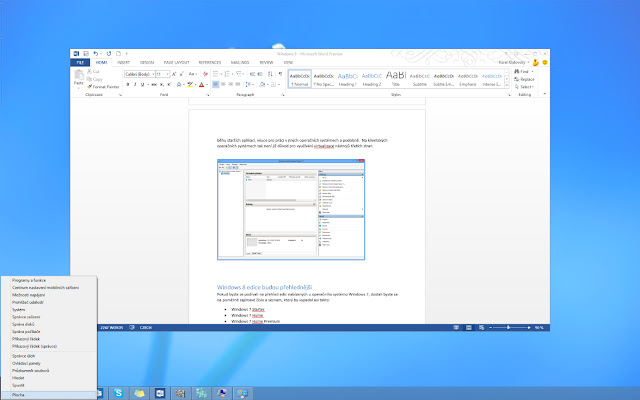The height and width of the screenshot is (400, 640).
Task: Open the line spacing dropdown
Action: click(248, 84)
